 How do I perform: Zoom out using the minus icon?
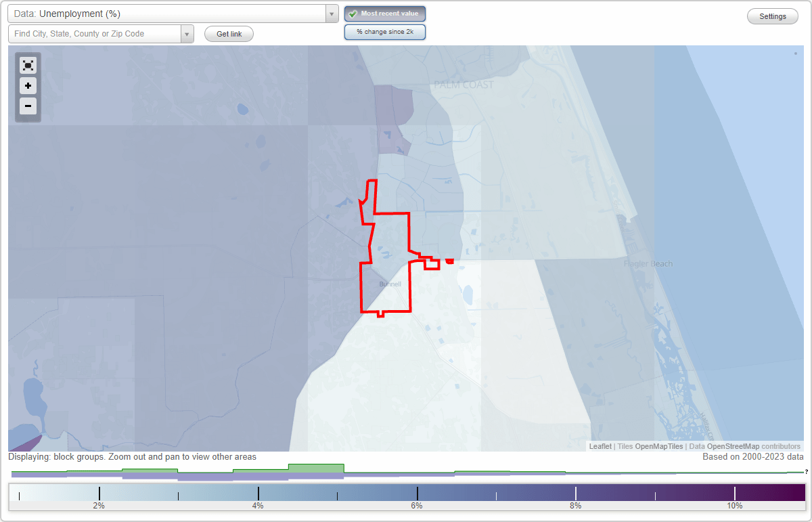click(x=28, y=106)
